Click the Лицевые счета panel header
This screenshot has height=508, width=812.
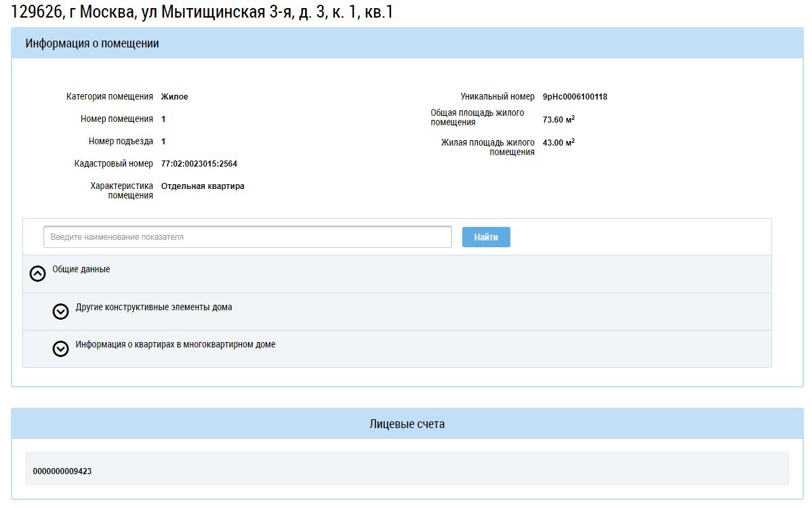(x=407, y=425)
